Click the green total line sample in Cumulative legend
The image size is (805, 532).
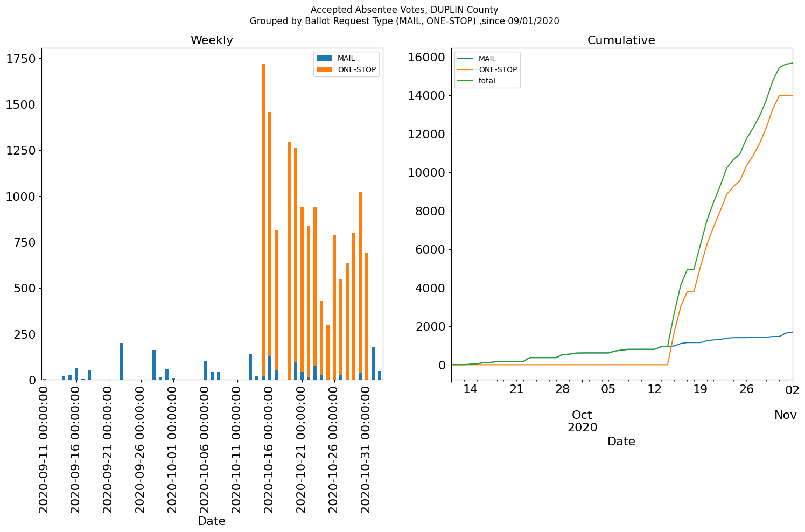point(466,81)
